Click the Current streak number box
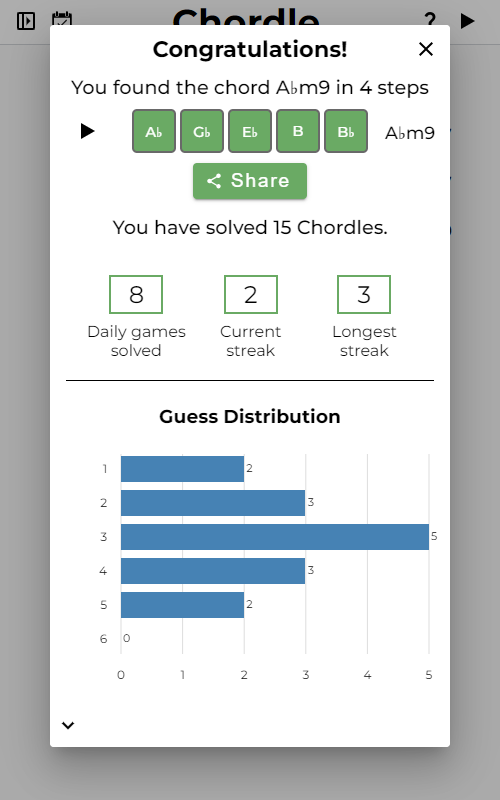This screenshot has height=800, width=500. [251, 294]
